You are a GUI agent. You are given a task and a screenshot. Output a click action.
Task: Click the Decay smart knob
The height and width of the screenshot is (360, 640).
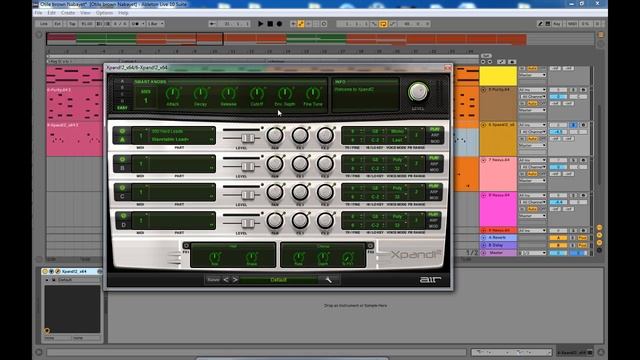pos(200,94)
